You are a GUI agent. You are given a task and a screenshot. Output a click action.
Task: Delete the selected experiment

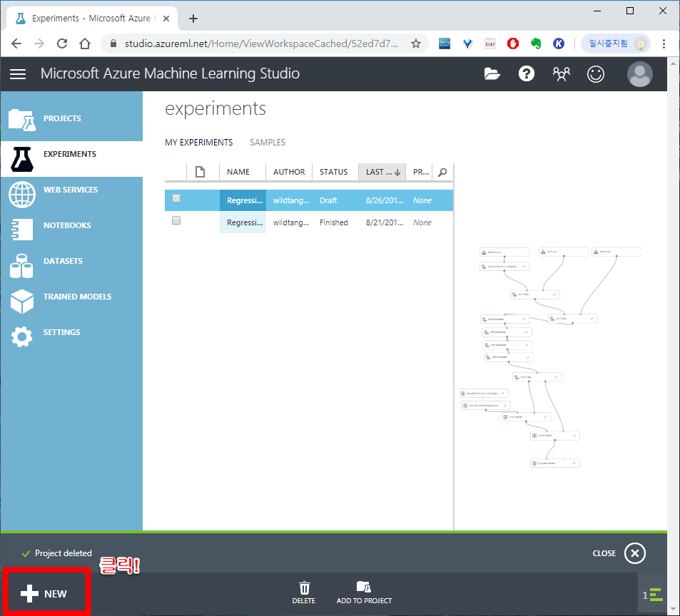[x=303, y=593]
